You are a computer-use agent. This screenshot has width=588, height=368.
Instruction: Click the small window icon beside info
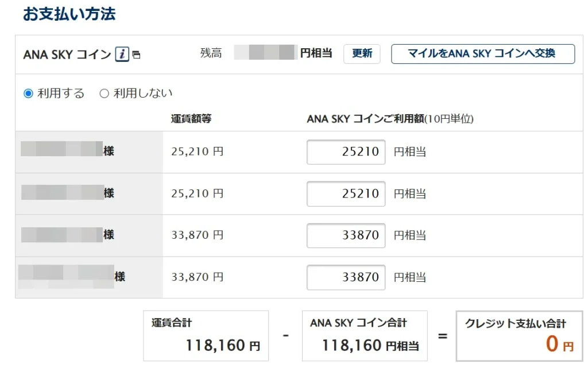pyautogui.click(x=136, y=55)
